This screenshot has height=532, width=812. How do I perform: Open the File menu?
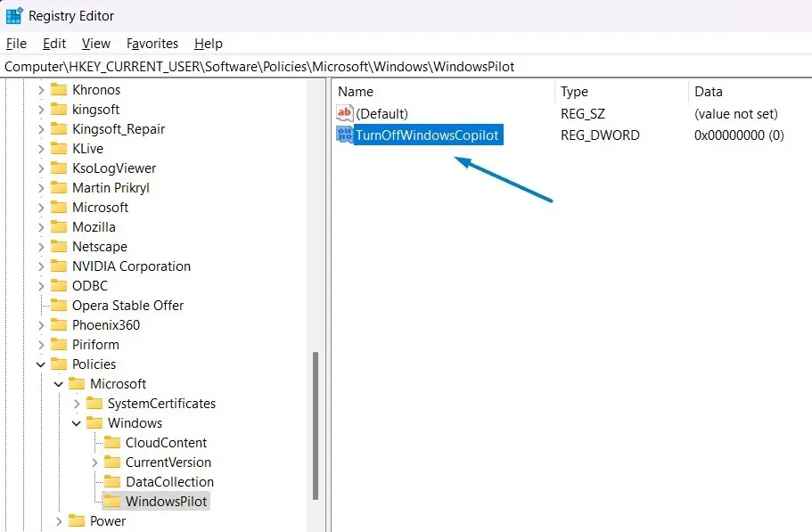pyautogui.click(x=17, y=44)
